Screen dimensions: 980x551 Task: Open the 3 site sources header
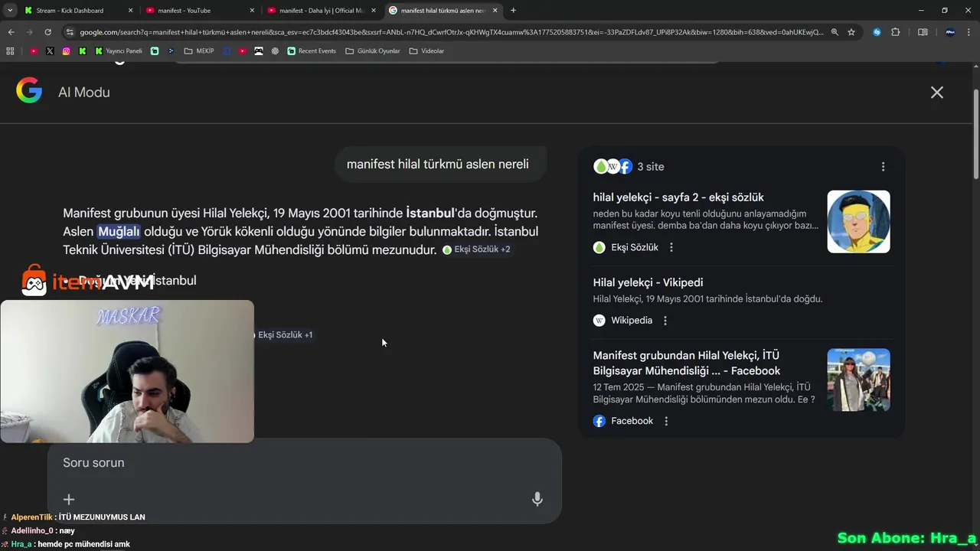click(629, 167)
